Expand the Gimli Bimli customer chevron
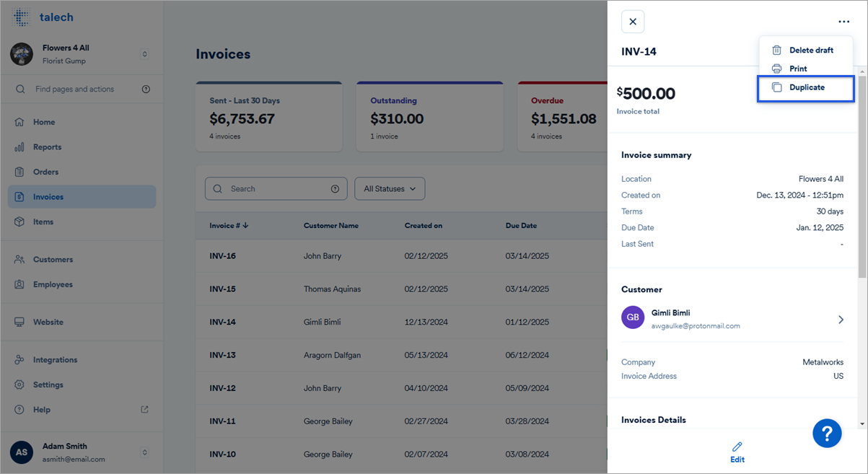 (x=841, y=320)
